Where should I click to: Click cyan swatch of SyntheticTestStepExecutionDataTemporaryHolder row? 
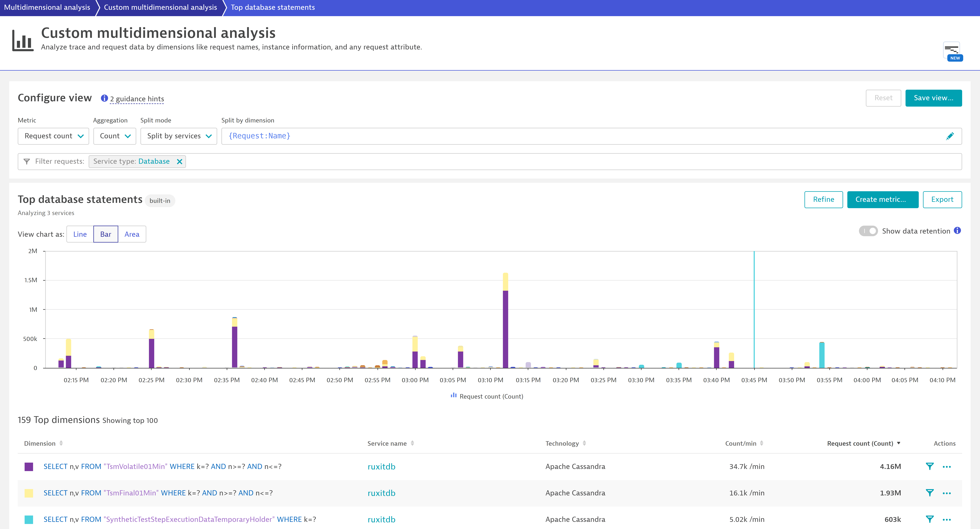(29, 519)
